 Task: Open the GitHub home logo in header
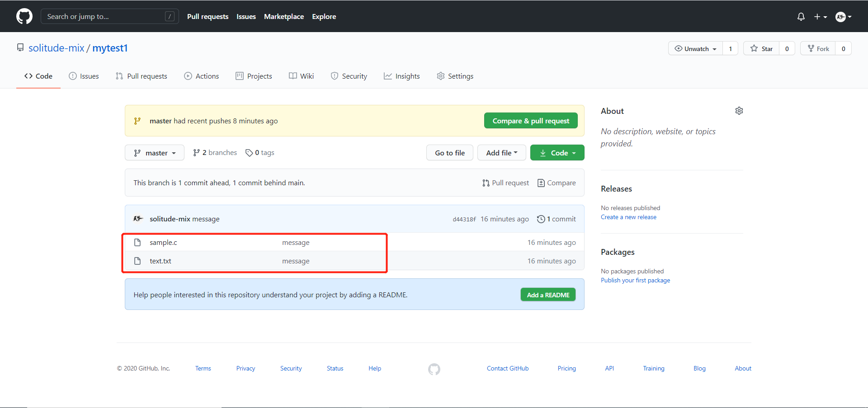(24, 16)
